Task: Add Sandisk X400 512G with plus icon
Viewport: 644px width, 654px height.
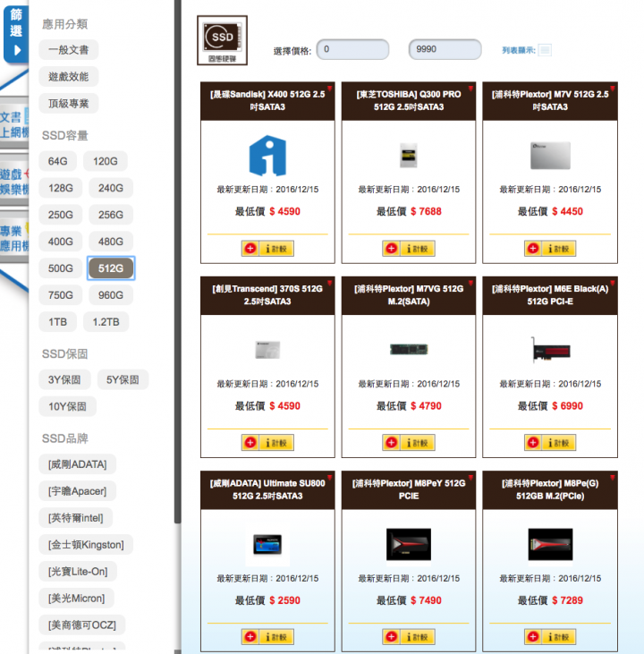Action: (250, 249)
